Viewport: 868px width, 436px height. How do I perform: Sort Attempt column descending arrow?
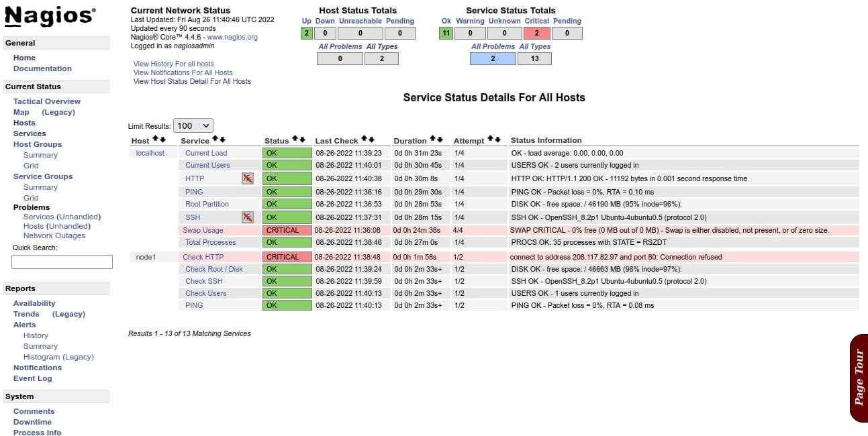(497, 139)
